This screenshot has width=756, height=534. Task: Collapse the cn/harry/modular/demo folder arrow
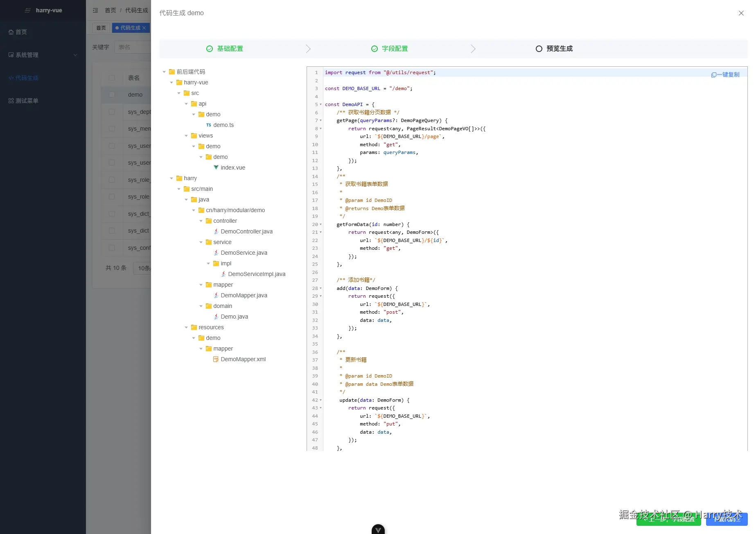pos(194,210)
